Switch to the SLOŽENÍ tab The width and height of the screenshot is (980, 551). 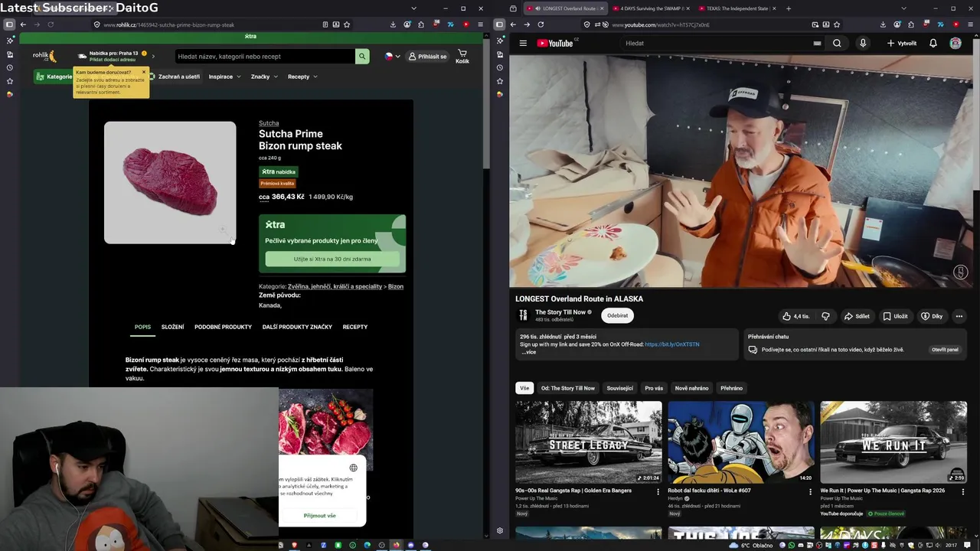click(x=172, y=327)
